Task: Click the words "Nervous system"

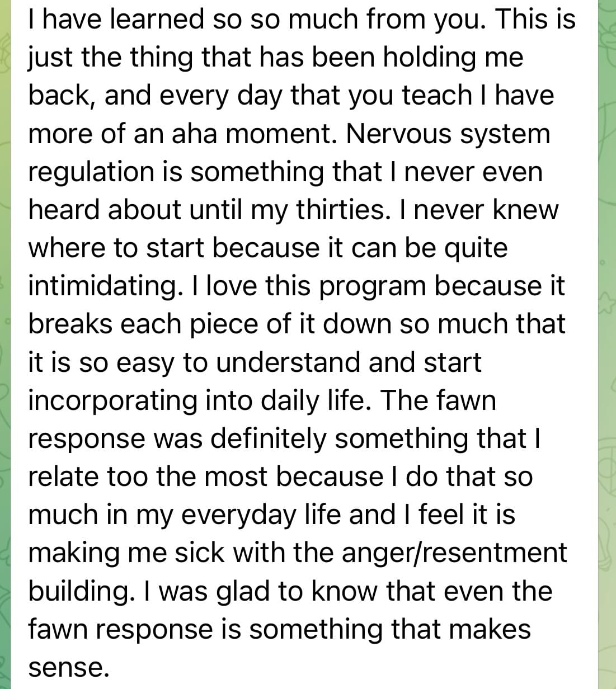Action: [448, 134]
